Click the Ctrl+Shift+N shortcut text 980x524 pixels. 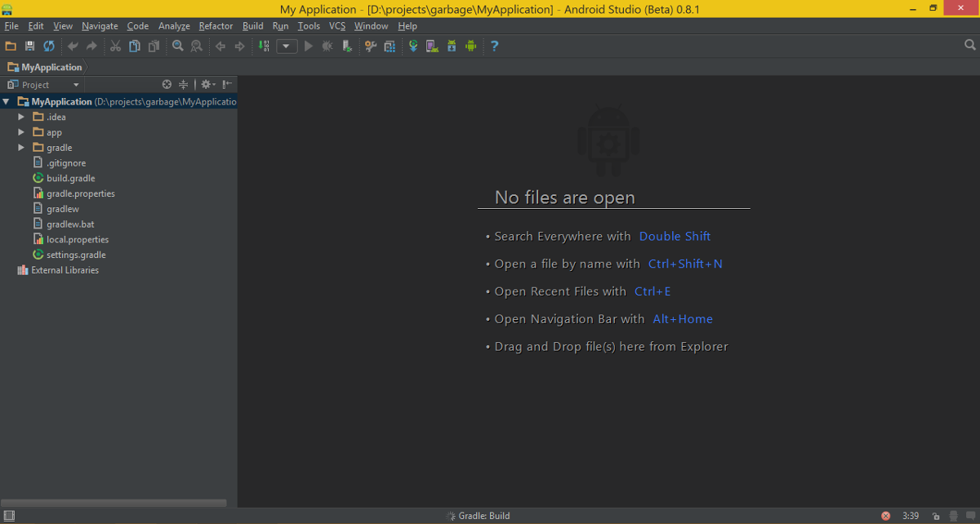tap(685, 264)
